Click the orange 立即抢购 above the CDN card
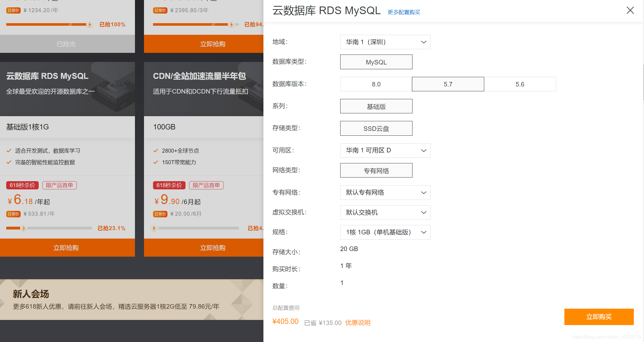 (x=204, y=44)
